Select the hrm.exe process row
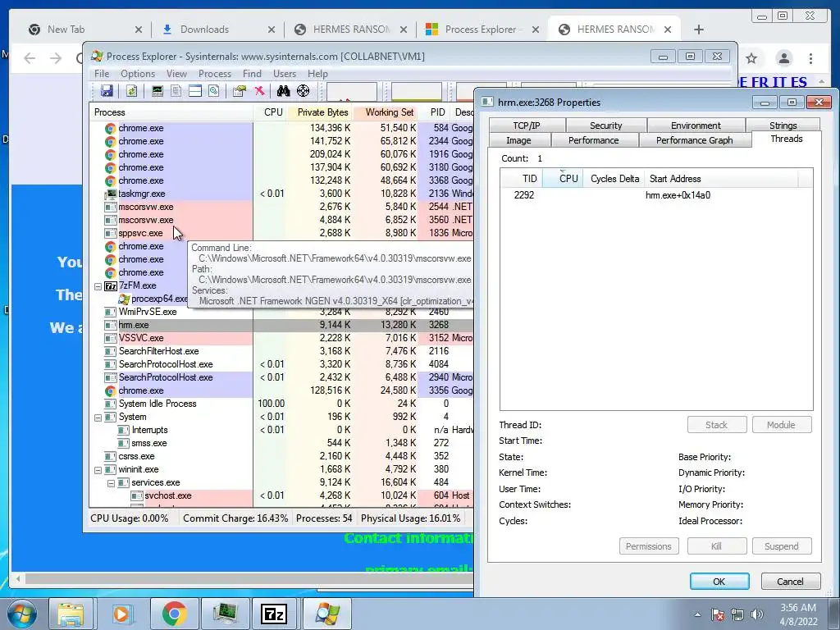Image resolution: width=840 pixels, height=630 pixels. coord(282,325)
